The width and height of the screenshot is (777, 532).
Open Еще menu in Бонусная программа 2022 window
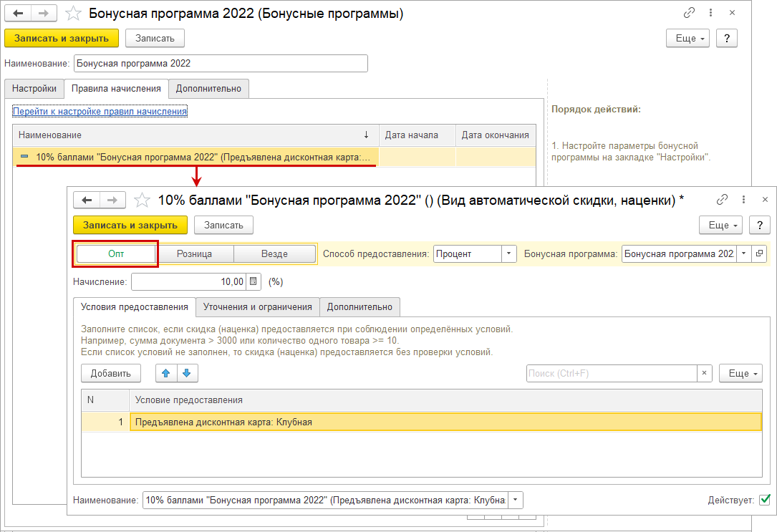tap(687, 38)
